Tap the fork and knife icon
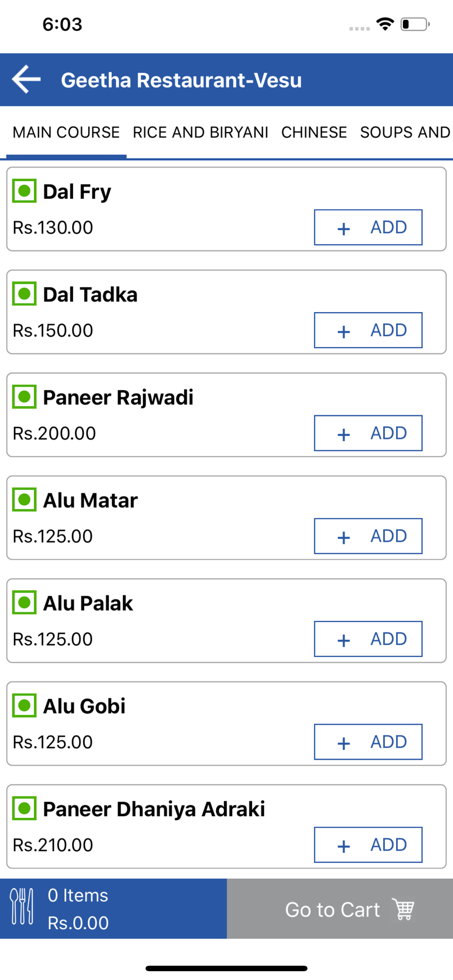This screenshot has width=453, height=980. [22, 906]
